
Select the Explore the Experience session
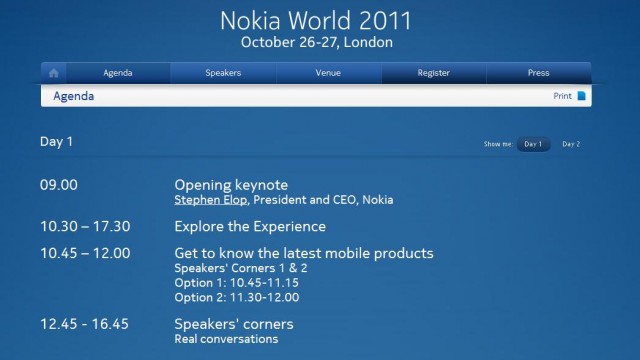pos(250,227)
